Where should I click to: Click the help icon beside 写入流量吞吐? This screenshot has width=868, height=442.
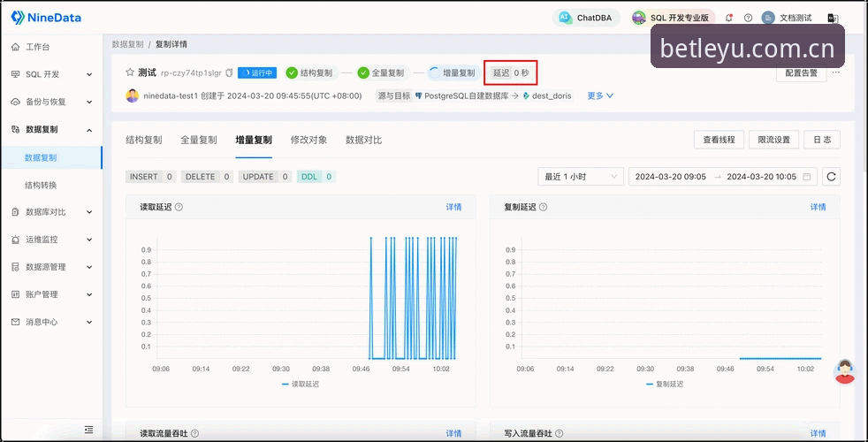click(x=559, y=434)
